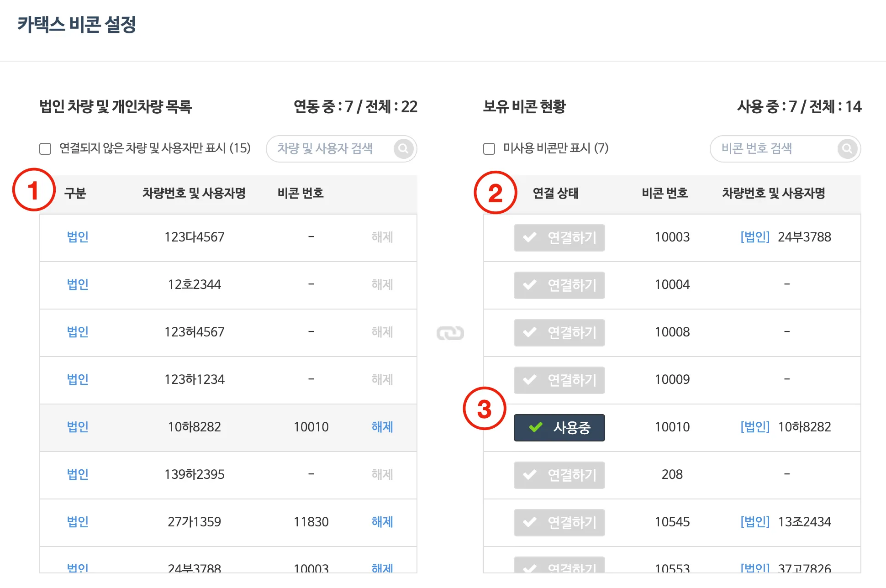Click 해제 link for vehicle 10하8282
Viewport: 886px width, 588px height.
point(382,427)
